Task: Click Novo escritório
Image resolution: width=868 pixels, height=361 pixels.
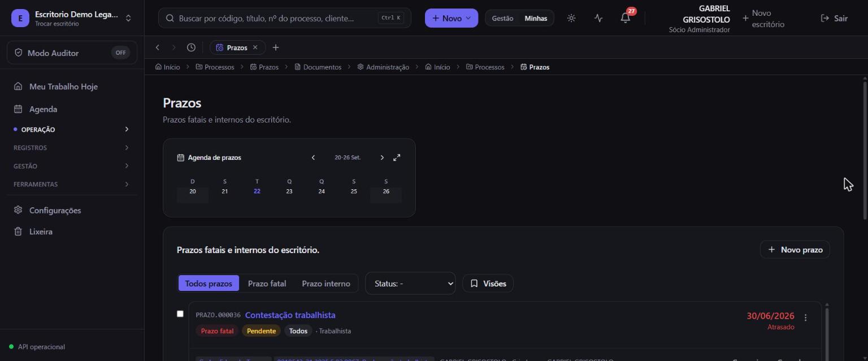Action: 763,18
